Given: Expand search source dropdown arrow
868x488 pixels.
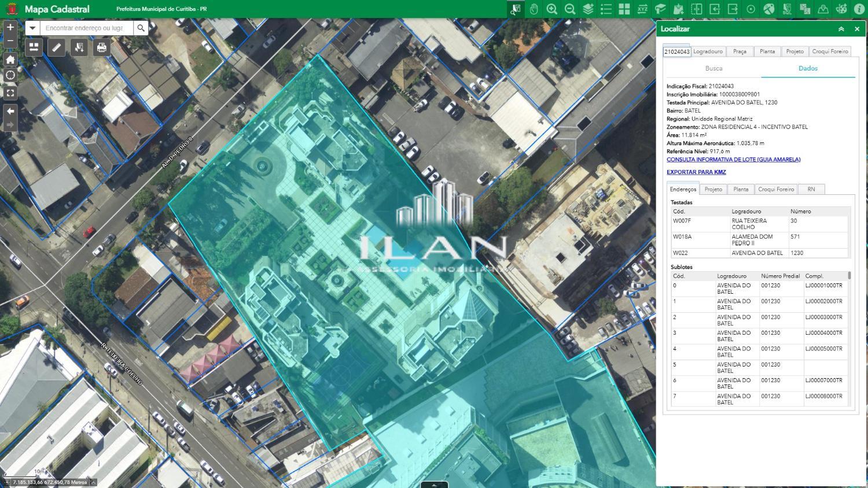Looking at the screenshot, I should point(32,28).
